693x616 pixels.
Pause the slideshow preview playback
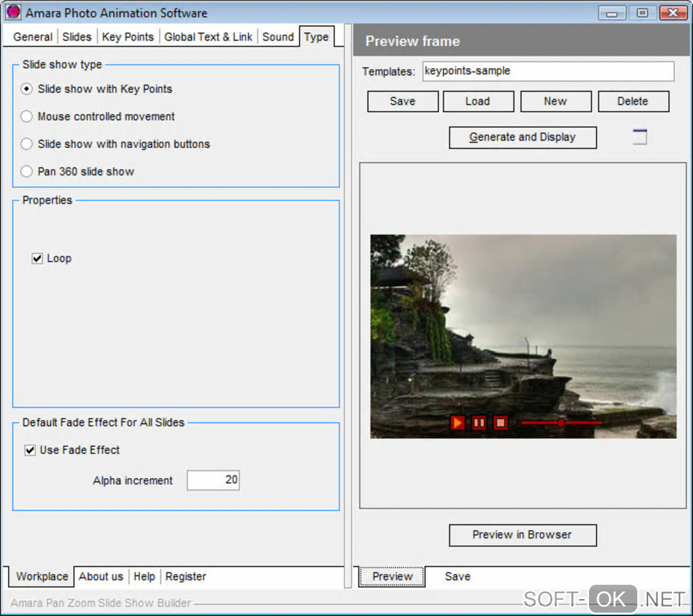click(x=479, y=423)
